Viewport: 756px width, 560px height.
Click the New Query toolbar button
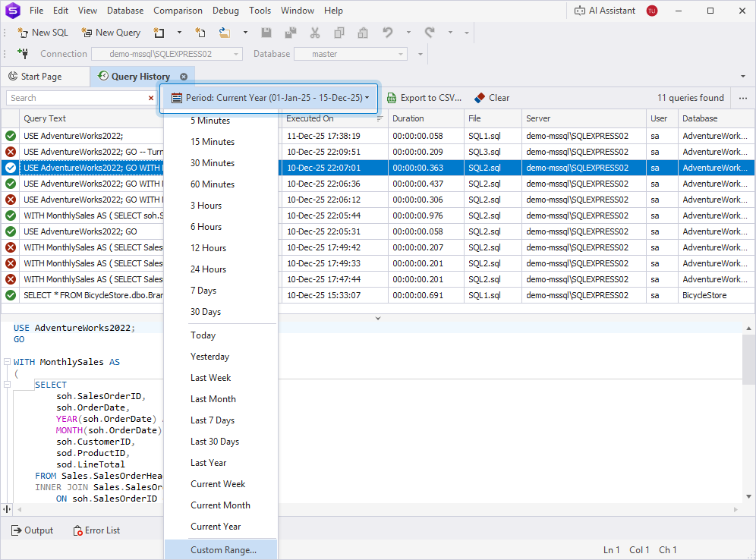[112, 33]
